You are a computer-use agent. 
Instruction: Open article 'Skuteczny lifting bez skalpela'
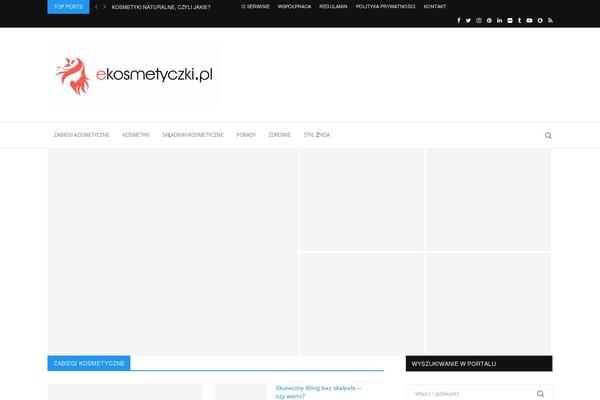pyautogui.click(x=318, y=392)
